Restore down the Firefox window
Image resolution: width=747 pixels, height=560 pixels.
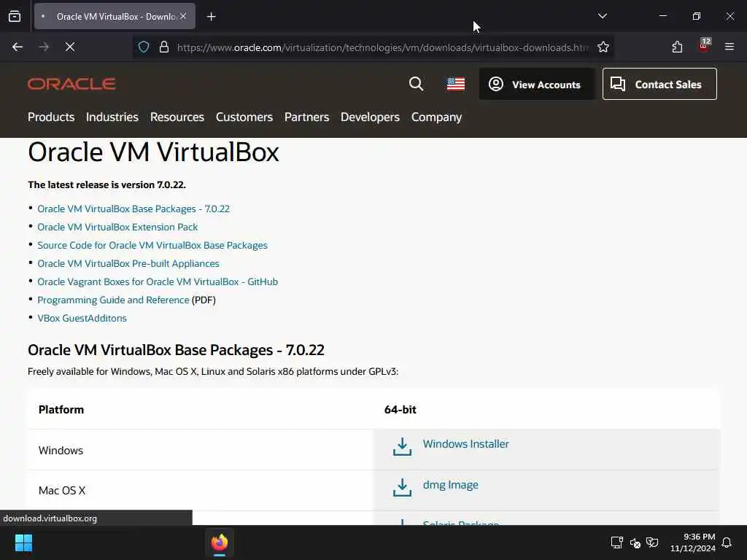pyautogui.click(x=697, y=16)
